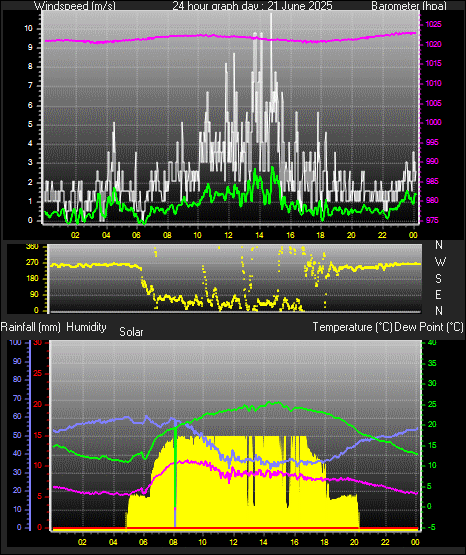This screenshot has height=555, width=466.
Task: Select the blue 60 humidity axis value
Action: pos(17,417)
